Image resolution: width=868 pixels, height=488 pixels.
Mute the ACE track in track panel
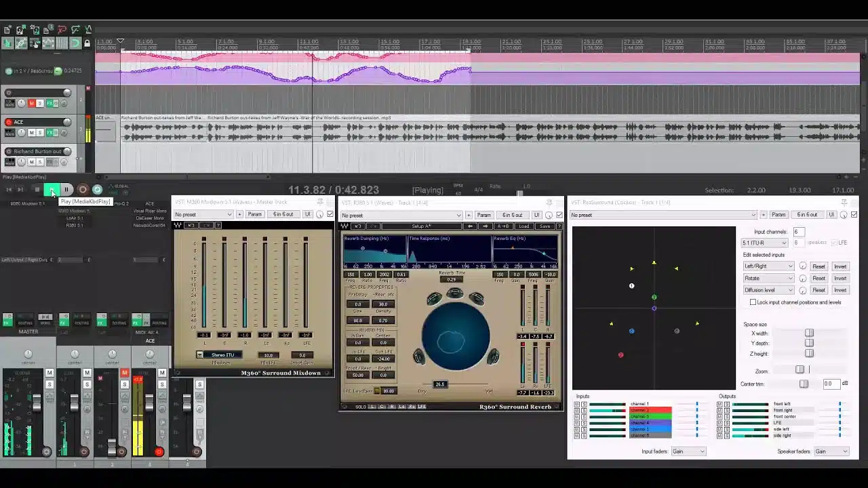tap(31, 132)
